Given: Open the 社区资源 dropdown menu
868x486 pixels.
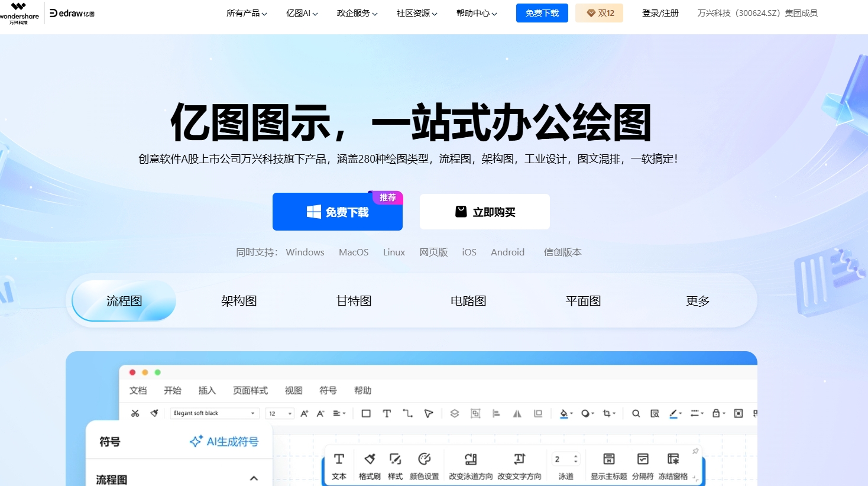Looking at the screenshot, I should pyautogui.click(x=417, y=13).
